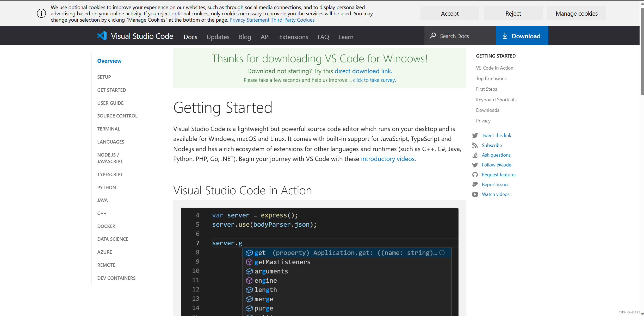Click the RSS feed icon beside Subscribe

(475, 145)
